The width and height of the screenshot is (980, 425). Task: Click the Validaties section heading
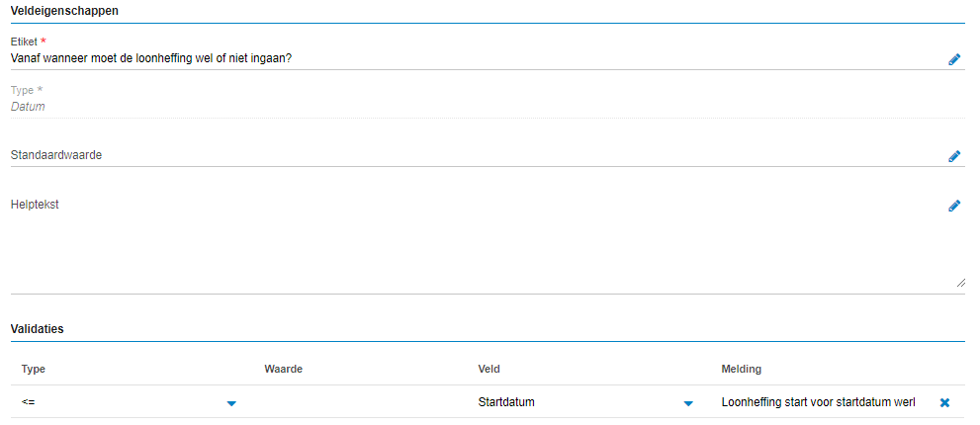37,327
